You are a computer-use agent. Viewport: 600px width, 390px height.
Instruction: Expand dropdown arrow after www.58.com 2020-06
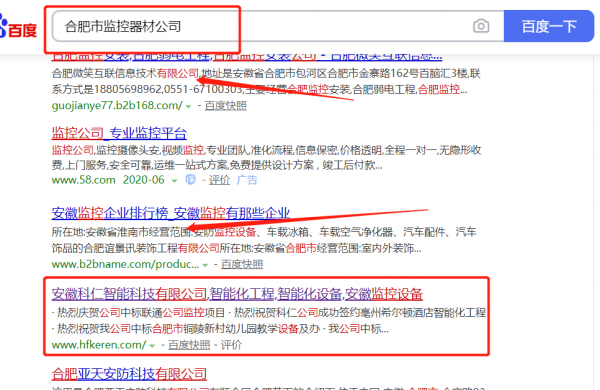point(174,181)
